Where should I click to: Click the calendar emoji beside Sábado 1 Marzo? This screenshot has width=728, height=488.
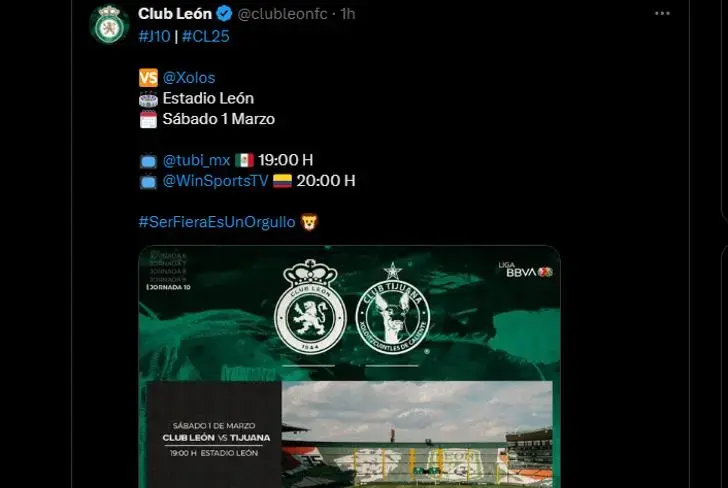149,119
